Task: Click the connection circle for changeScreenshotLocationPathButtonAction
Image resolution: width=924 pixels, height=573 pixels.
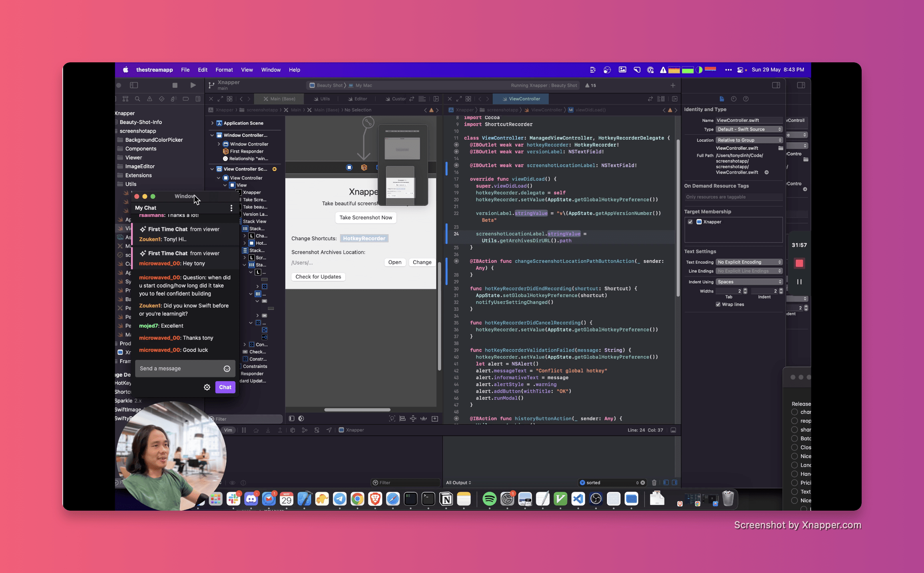Action: click(x=456, y=261)
